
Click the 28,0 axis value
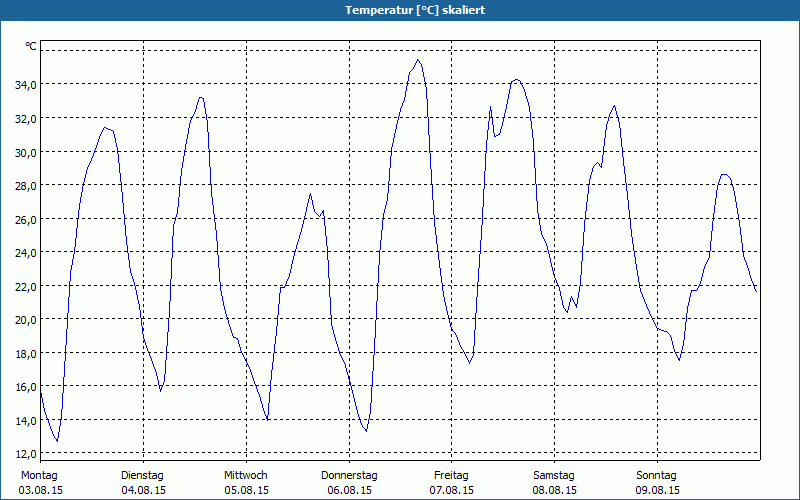(x=25, y=186)
